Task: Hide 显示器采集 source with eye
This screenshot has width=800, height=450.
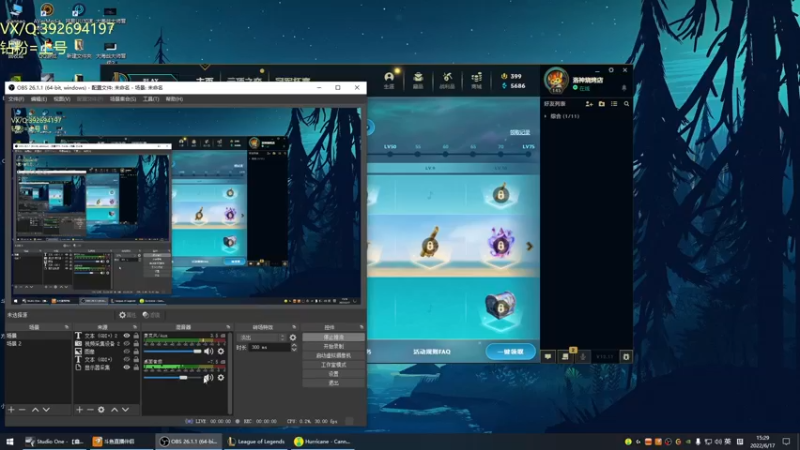Action: pyautogui.click(x=127, y=367)
